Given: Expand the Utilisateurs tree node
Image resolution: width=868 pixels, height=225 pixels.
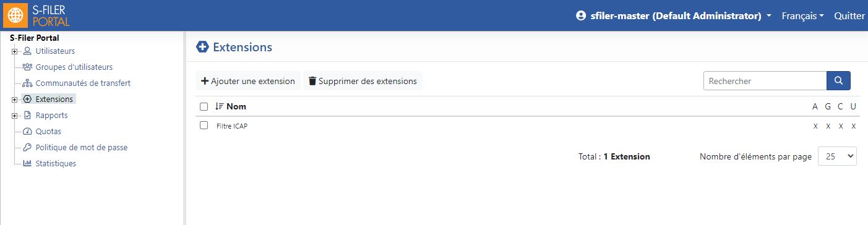Looking at the screenshot, I should click(14, 51).
